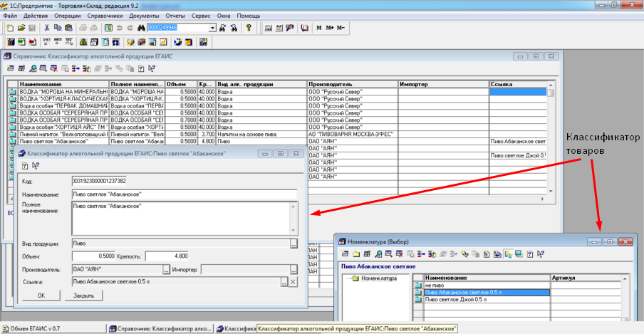Image resolution: width=644 pixels, height=334 pixels.
Task: Open the search text dropdown arrow
Action: [x=212, y=28]
